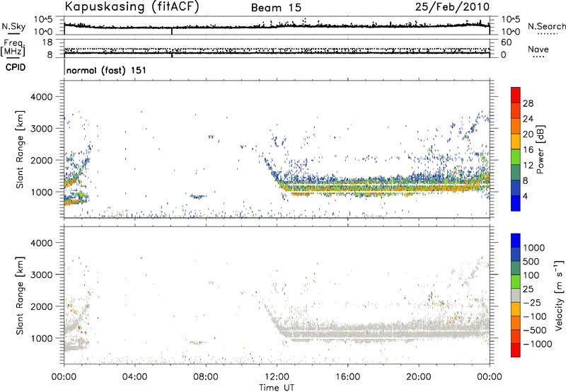
Task: Click the "N.Search" legend label
Action: [546, 26]
